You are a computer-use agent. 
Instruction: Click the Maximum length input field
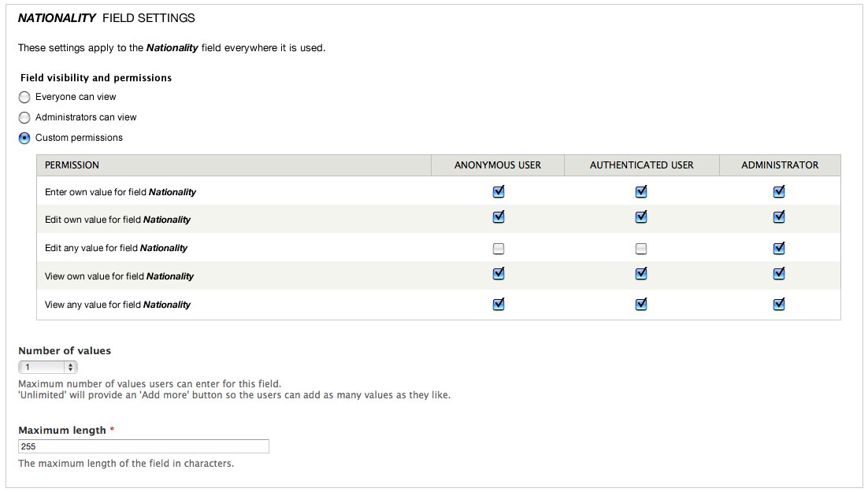143,446
